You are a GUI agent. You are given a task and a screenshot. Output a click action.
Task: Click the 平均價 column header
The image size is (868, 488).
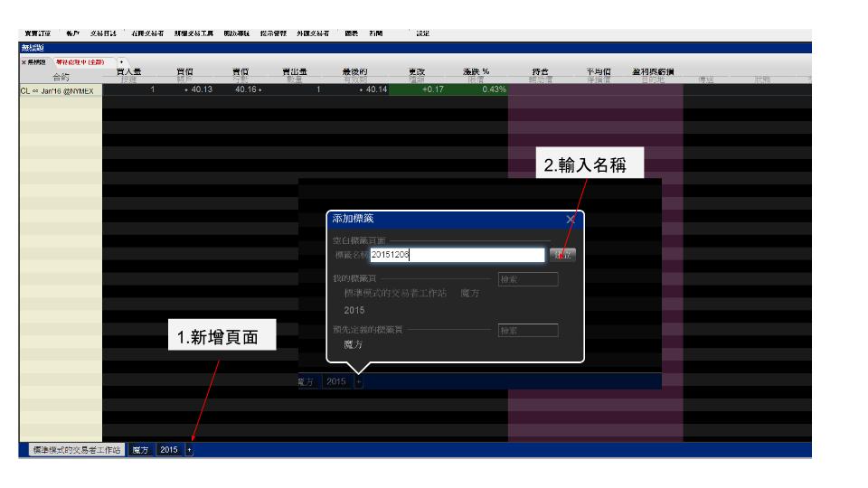(599, 72)
